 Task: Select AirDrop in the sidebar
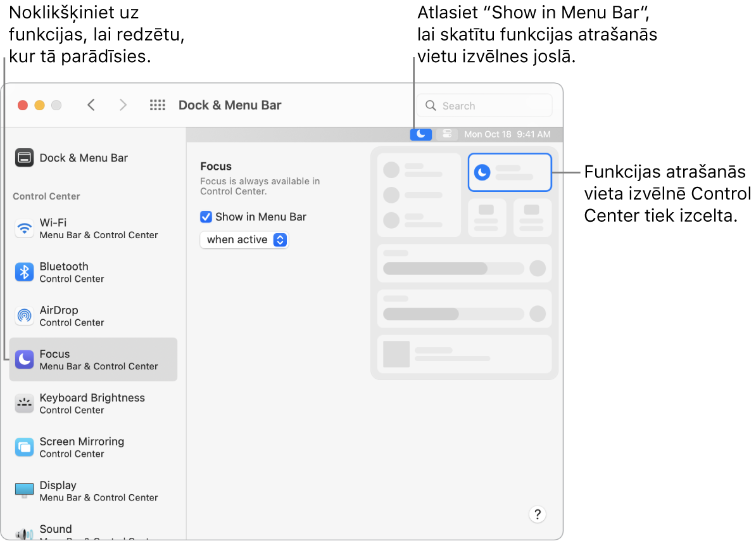pyautogui.click(x=93, y=316)
